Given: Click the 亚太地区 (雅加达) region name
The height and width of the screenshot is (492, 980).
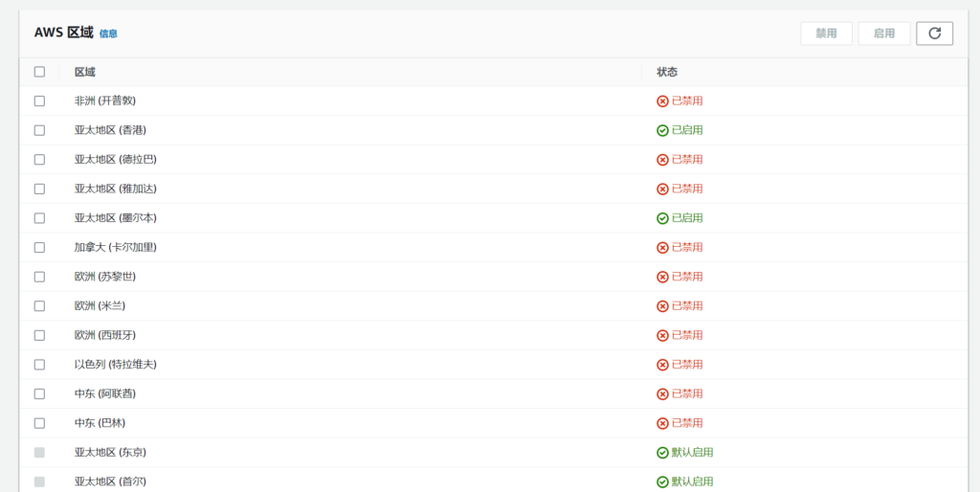Looking at the screenshot, I should point(115,189).
